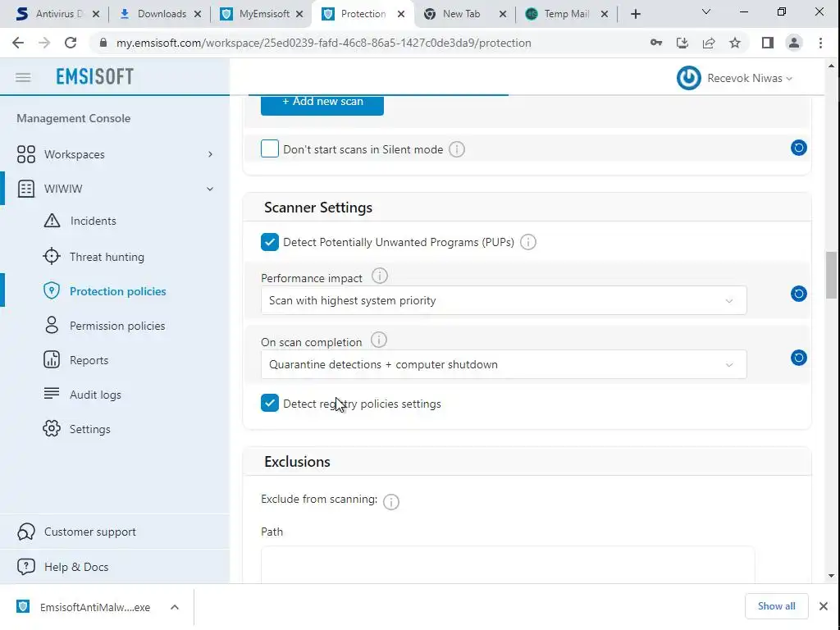Open Incidents warning icon
840x630 pixels.
52,220
